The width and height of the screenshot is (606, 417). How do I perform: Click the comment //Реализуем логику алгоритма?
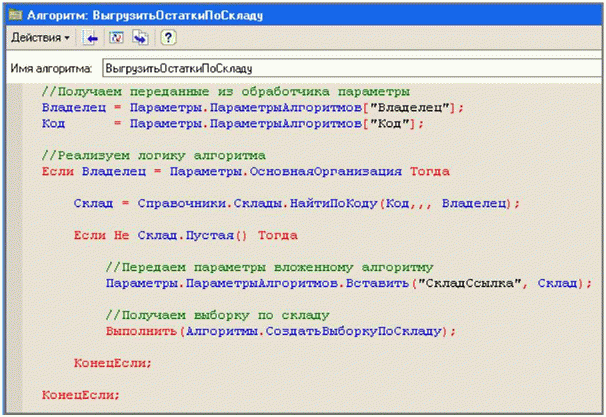(x=153, y=156)
